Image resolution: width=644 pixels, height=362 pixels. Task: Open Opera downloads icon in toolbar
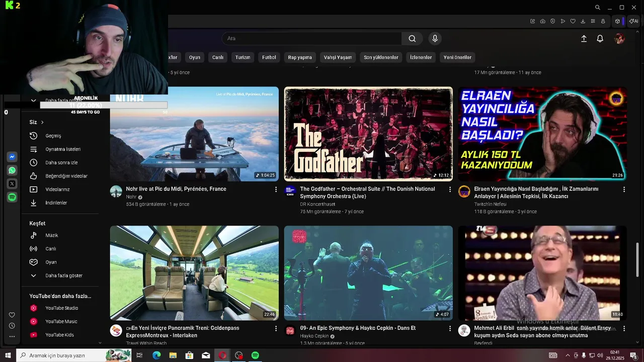coord(583,21)
